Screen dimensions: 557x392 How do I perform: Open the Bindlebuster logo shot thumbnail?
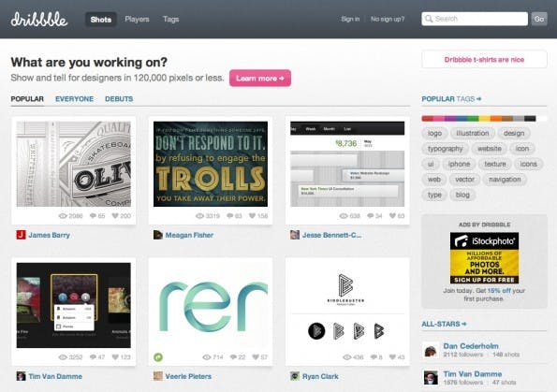click(347, 305)
